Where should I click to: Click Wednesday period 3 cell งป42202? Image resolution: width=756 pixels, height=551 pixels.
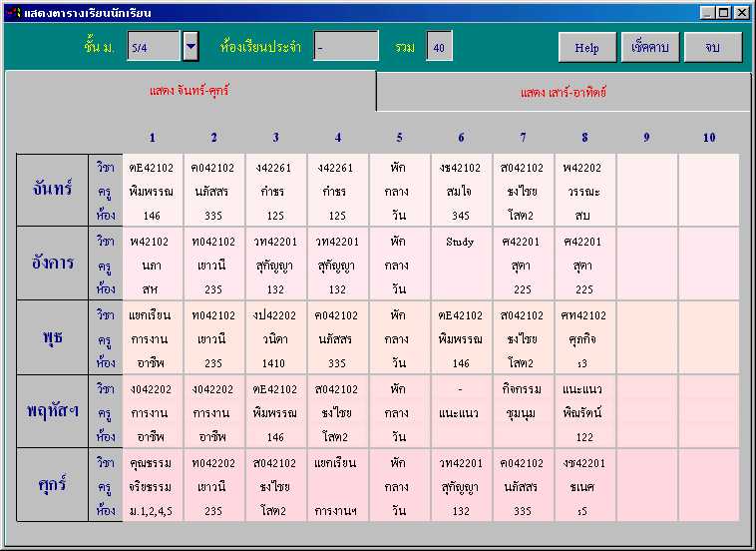tap(276, 338)
